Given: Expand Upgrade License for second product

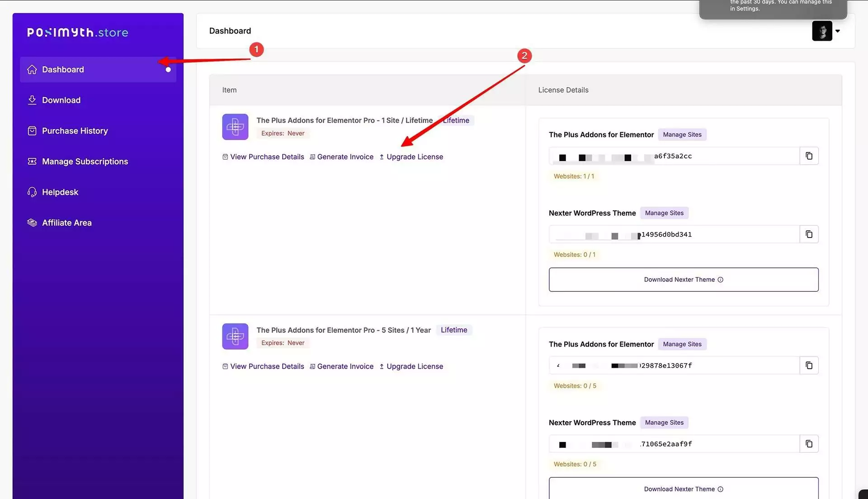Looking at the screenshot, I should pyautogui.click(x=415, y=366).
